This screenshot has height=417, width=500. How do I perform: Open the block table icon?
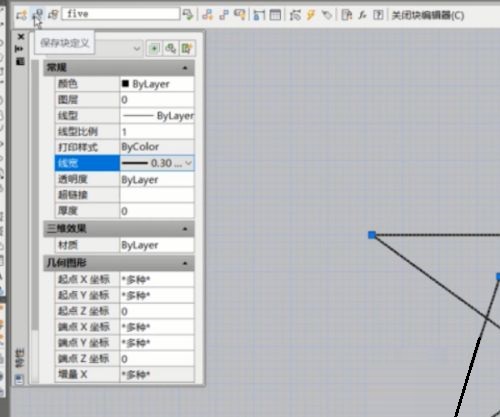[275, 15]
